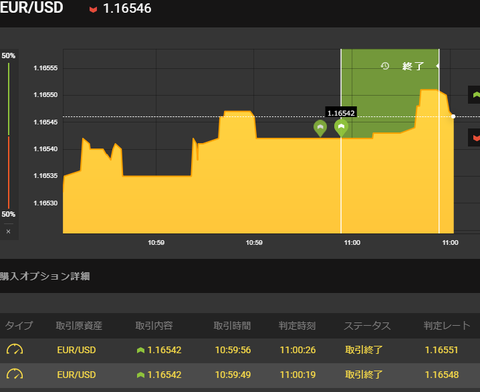Click the green up arrow in the 10:59:49 row
480x392 pixels.
tap(140, 375)
